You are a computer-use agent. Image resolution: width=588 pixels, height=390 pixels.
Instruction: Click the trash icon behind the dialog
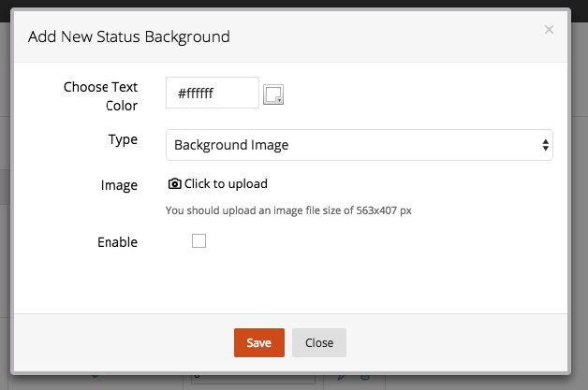tap(365, 377)
